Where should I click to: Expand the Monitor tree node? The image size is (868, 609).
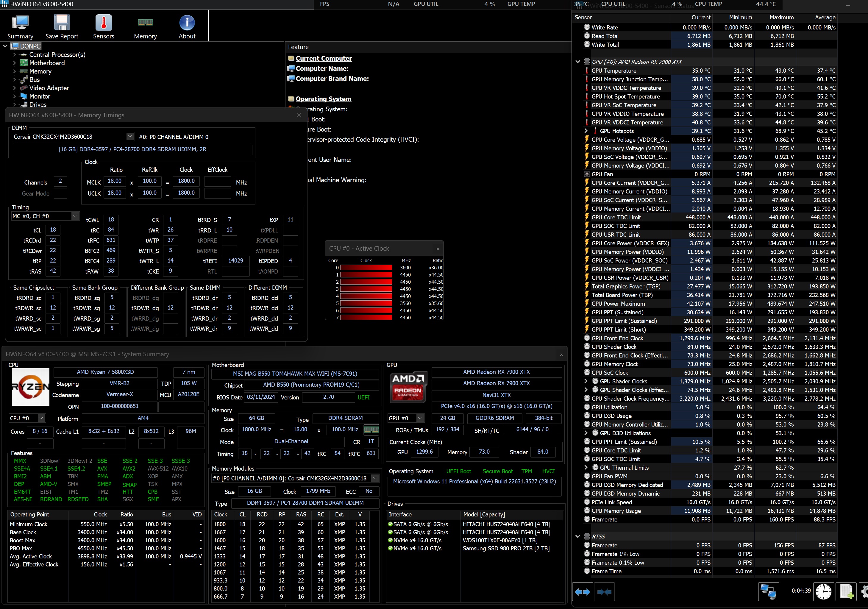[15, 96]
